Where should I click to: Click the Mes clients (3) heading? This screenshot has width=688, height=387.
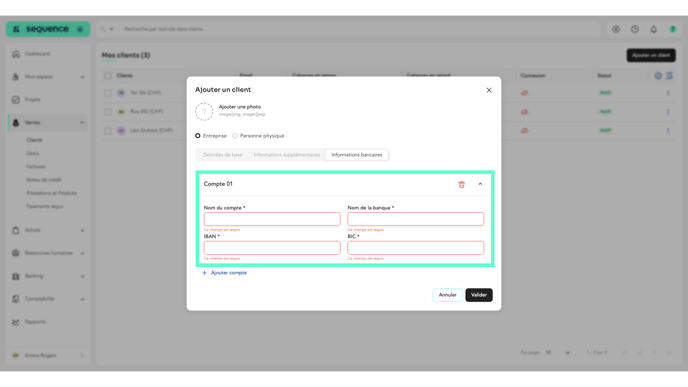coord(126,55)
